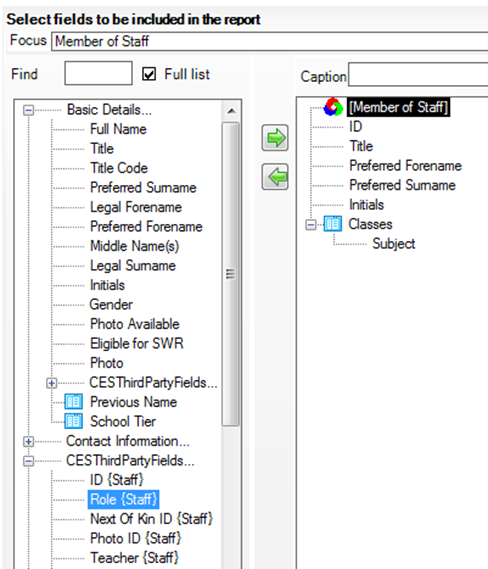Select the Role {Staff} field

click(123, 499)
